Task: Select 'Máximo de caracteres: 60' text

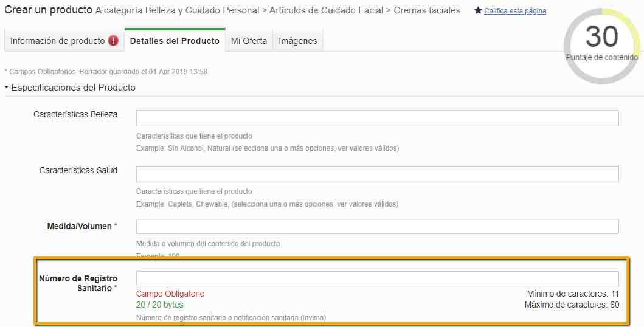Action: pyautogui.click(x=572, y=305)
